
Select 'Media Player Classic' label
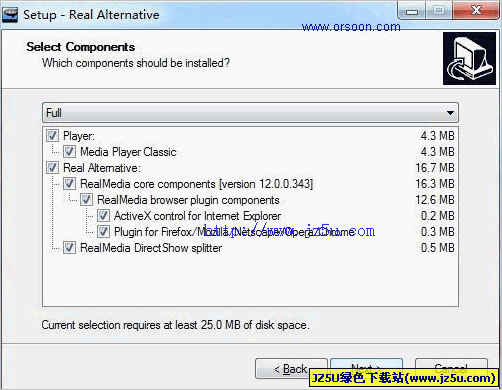point(128,152)
